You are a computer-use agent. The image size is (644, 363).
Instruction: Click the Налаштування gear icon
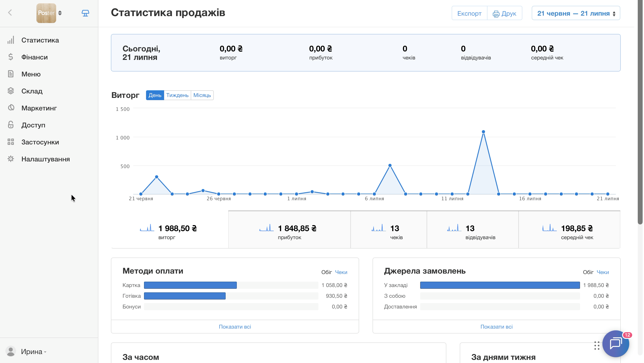(x=11, y=159)
